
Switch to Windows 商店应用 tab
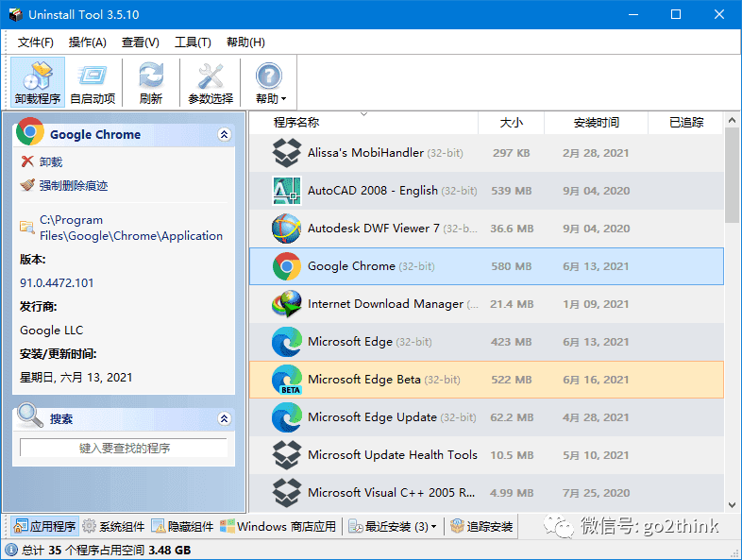[278, 526]
